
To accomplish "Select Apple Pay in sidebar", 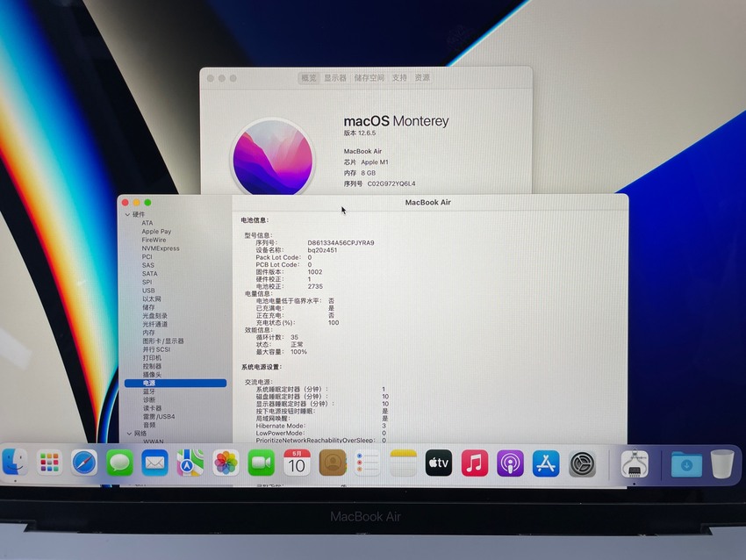I will click(156, 231).
